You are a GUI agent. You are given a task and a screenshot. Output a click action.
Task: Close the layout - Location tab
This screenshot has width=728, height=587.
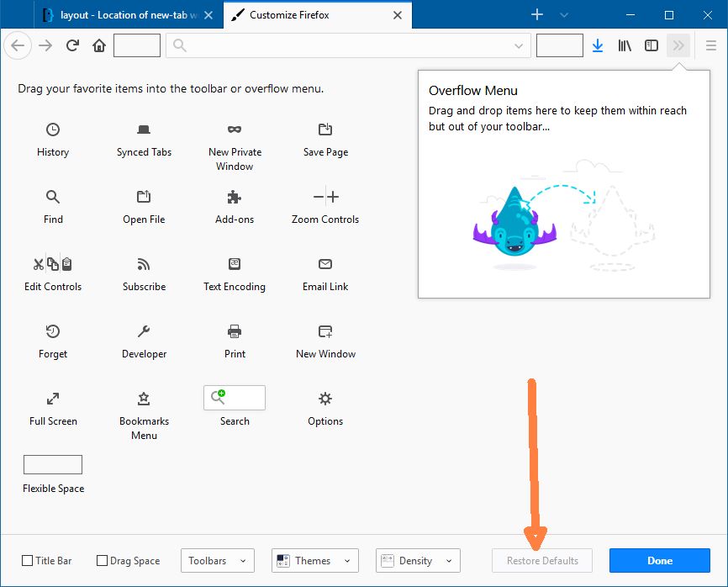tap(208, 15)
